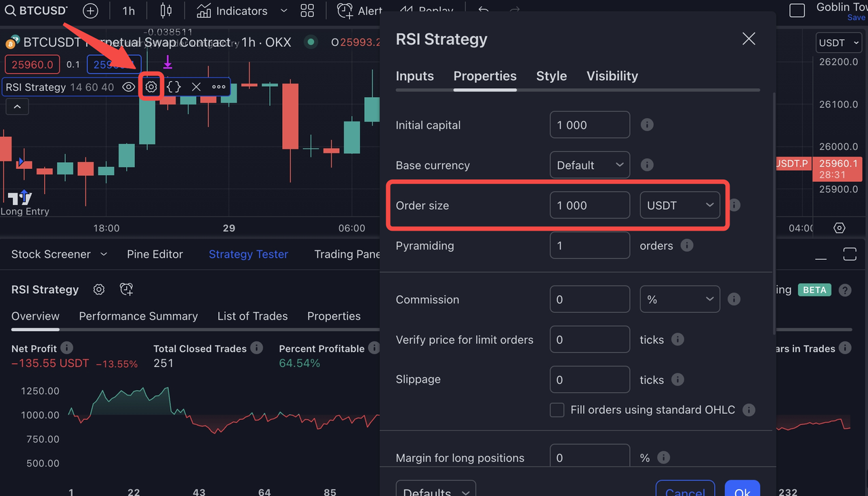Open RSI Strategy settings gear on chart legend
Image resolution: width=868 pixels, height=496 pixels.
tap(151, 87)
